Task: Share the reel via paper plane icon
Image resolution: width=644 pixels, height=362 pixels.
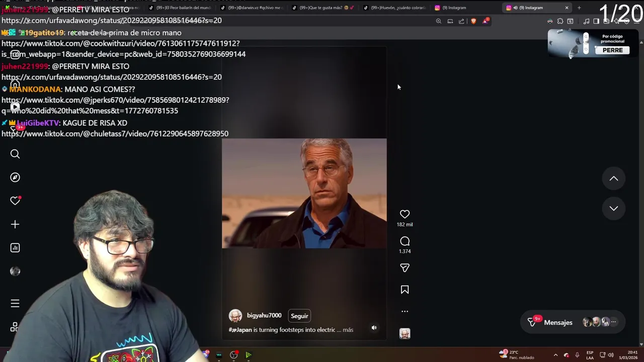Action: [x=405, y=268]
